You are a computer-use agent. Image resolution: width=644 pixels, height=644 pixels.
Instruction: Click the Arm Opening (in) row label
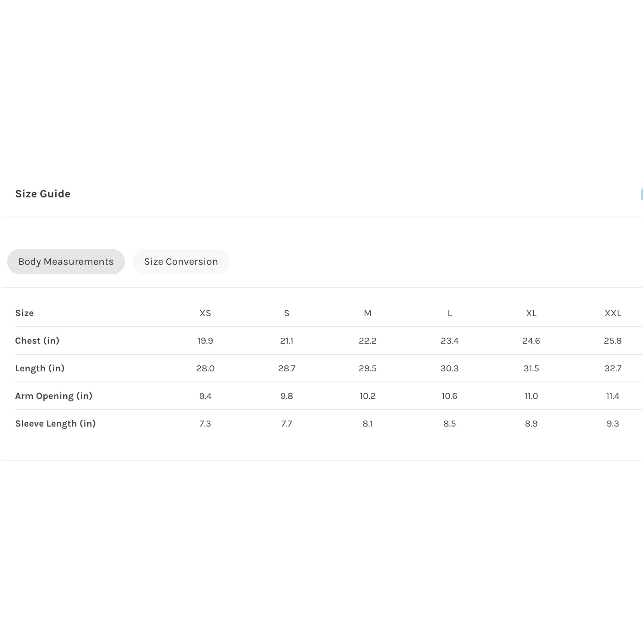click(x=54, y=396)
